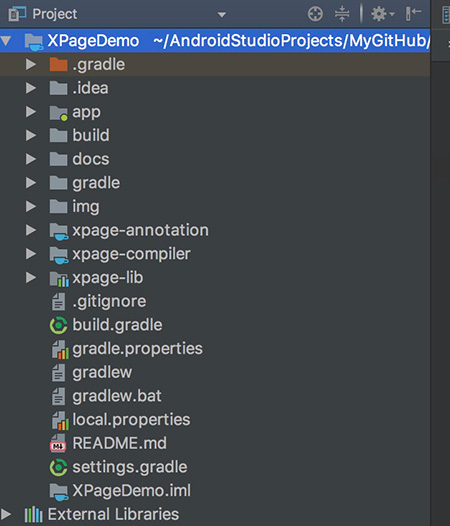The width and height of the screenshot is (450, 526).
Task: Click the .idea folder icon
Action: pos(58,88)
